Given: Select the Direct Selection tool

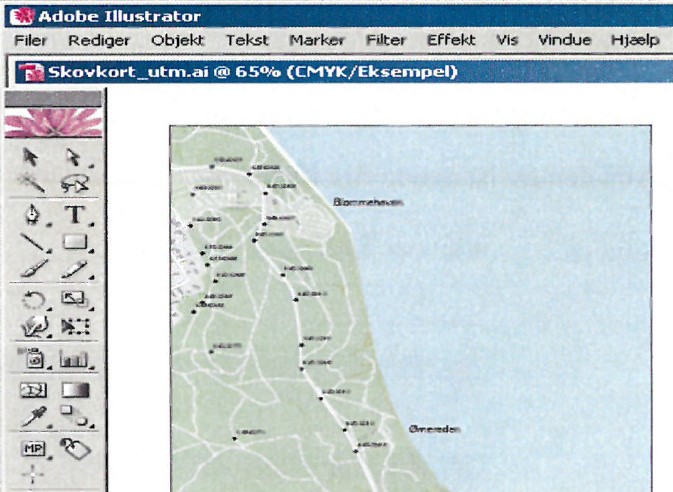Looking at the screenshot, I should point(73,156).
